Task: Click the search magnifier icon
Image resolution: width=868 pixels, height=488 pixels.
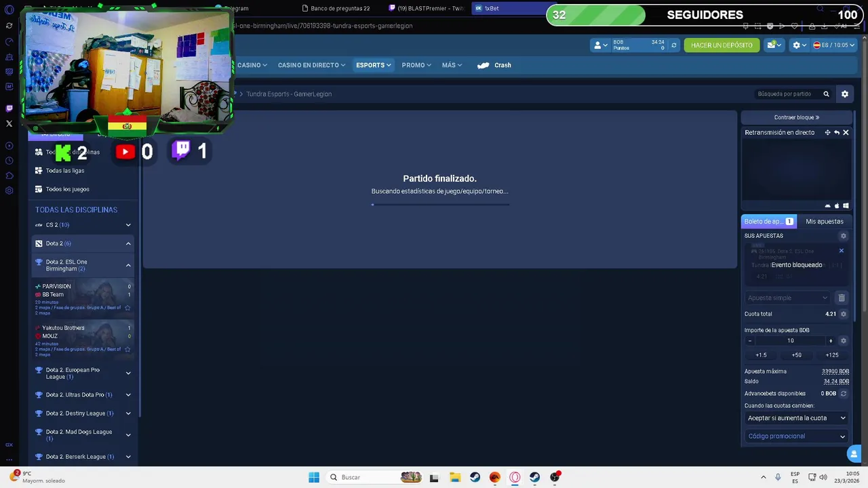Action: (x=826, y=94)
